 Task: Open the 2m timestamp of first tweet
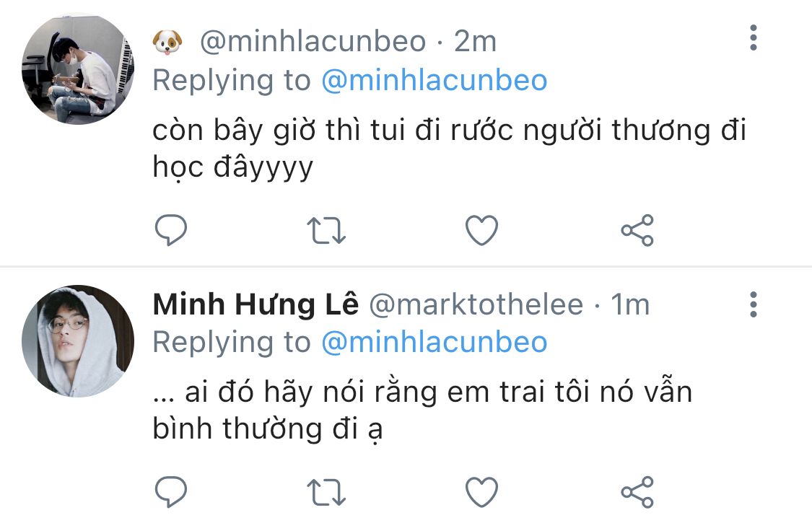pos(475,41)
